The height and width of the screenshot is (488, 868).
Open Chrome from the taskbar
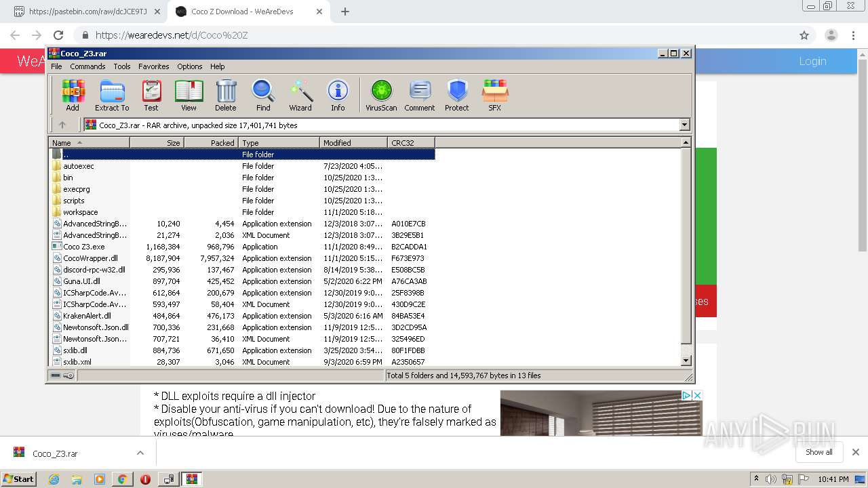(x=122, y=479)
